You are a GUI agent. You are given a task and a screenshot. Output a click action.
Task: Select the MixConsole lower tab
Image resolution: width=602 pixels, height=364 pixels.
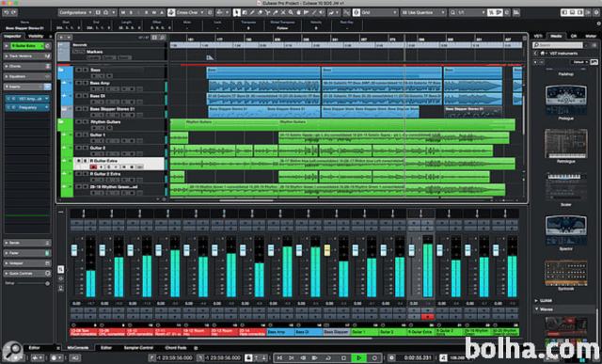(x=78, y=348)
